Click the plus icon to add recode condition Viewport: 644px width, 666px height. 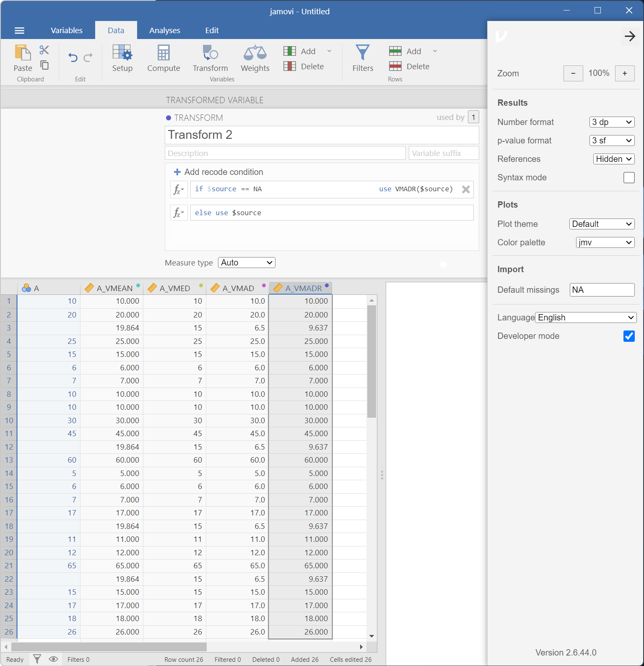177,172
